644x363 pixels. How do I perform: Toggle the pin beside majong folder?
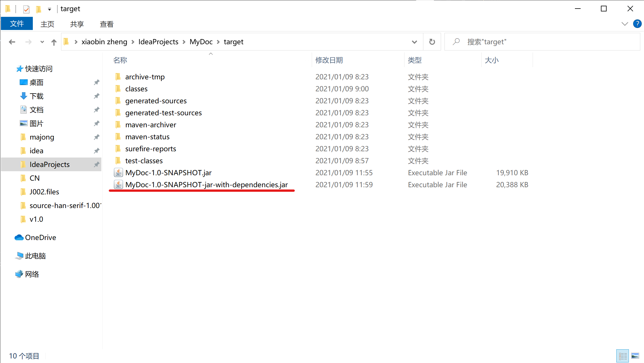[x=96, y=137]
